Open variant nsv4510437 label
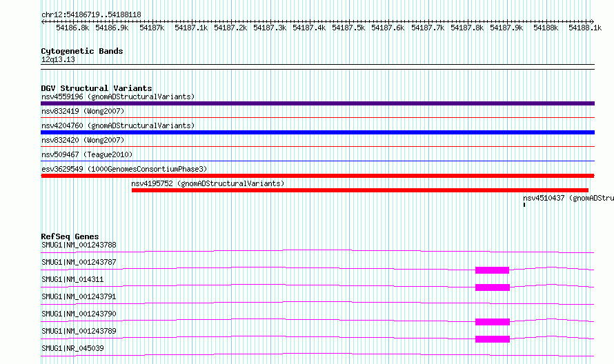This screenshot has height=364, width=614. point(568,198)
